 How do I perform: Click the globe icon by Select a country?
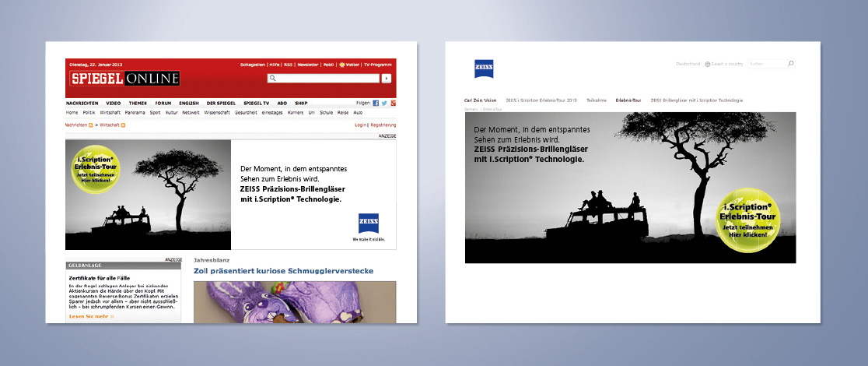[708, 65]
